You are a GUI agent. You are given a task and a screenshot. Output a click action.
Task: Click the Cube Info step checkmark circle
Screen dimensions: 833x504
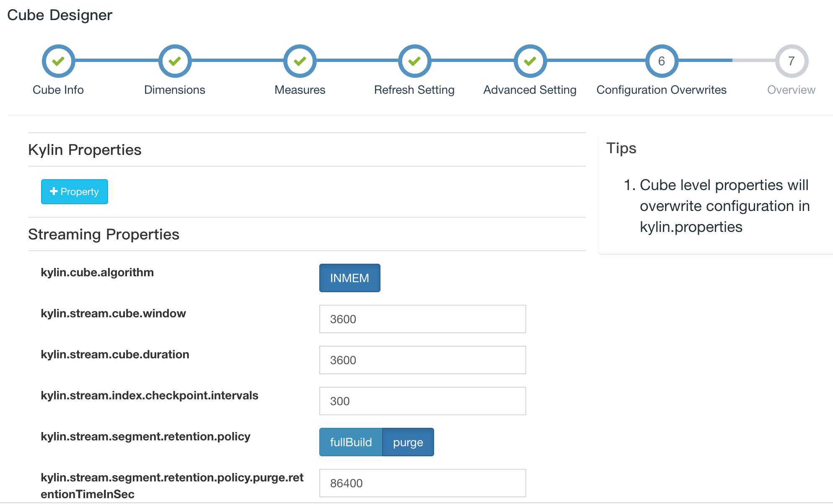(58, 61)
